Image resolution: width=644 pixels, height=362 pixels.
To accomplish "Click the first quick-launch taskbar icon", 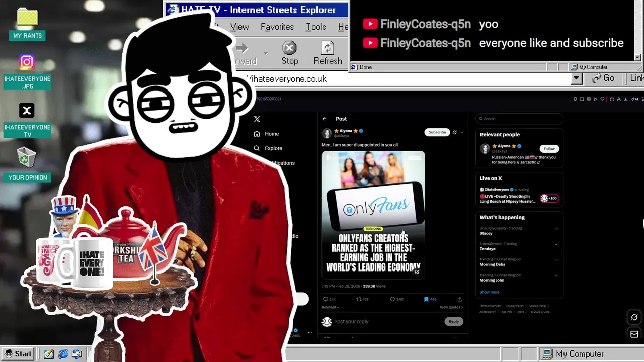I will [48, 354].
